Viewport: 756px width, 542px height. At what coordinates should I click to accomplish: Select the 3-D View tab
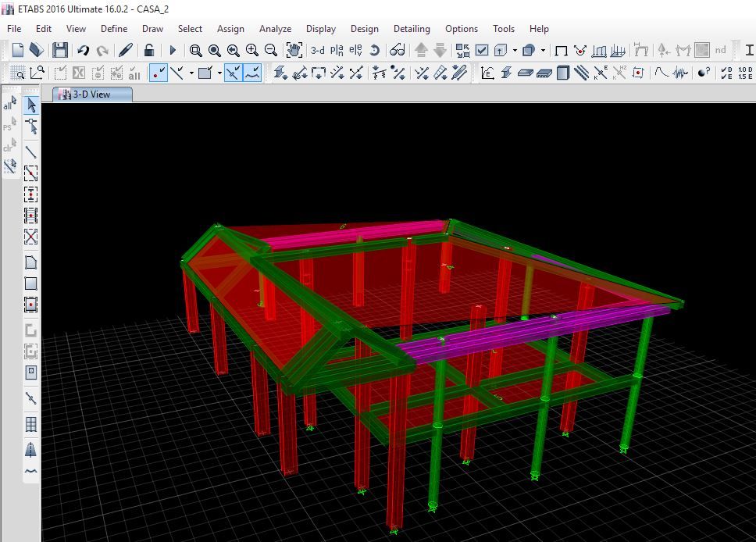[x=92, y=94]
